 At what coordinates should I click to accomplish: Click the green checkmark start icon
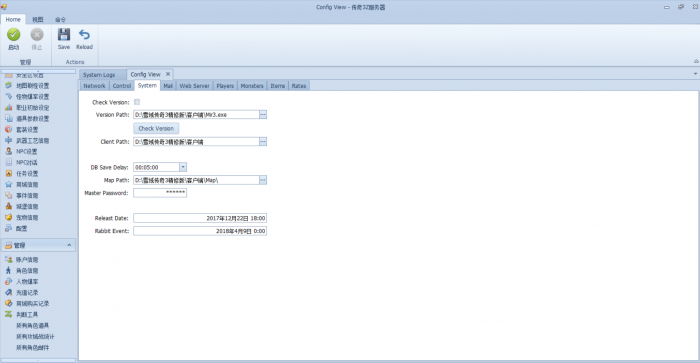tap(13, 34)
